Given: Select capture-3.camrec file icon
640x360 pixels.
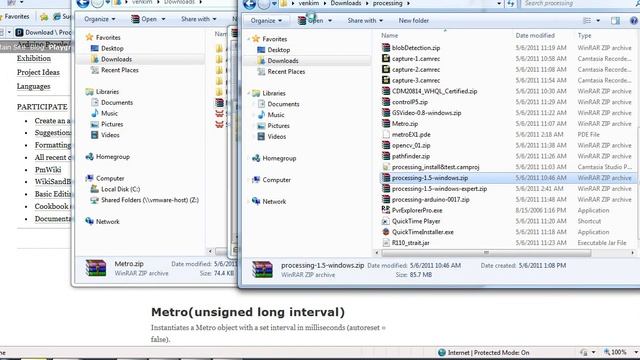Looking at the screenshot, I should tap(386, 80).
